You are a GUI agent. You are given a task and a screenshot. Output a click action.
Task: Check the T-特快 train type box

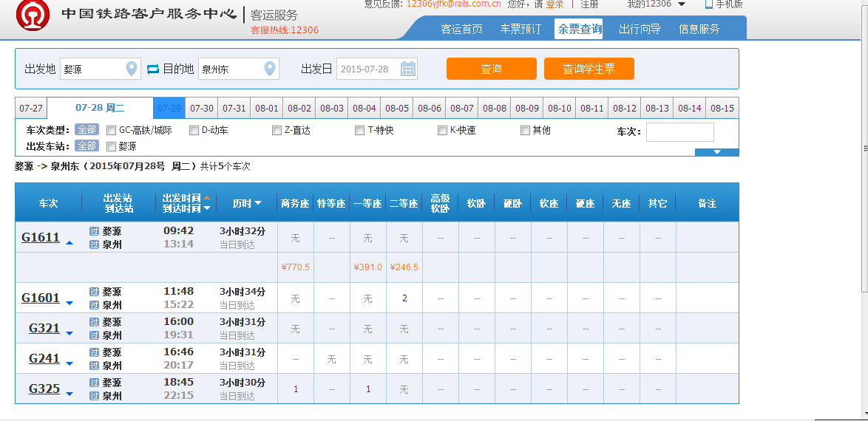pyautogui.click(x=360, y=131)
